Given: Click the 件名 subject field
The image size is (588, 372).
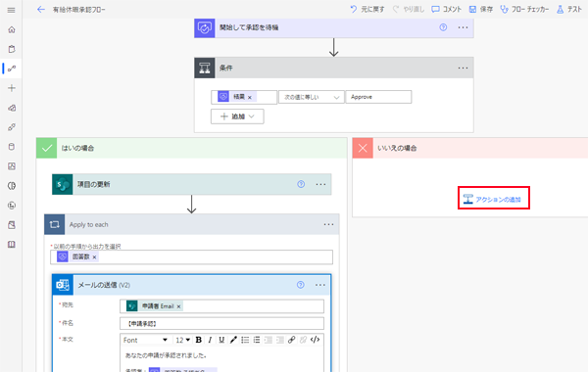Looking at the screenshot, I should (222, 324).
